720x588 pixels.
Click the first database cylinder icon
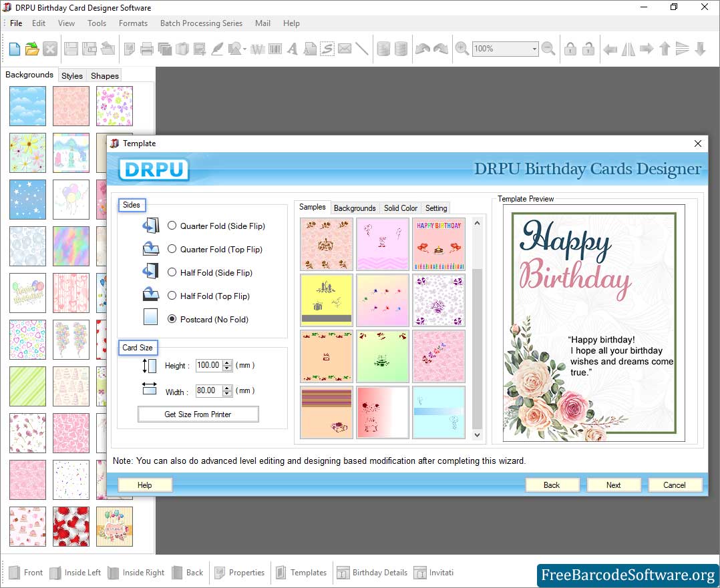383,49
